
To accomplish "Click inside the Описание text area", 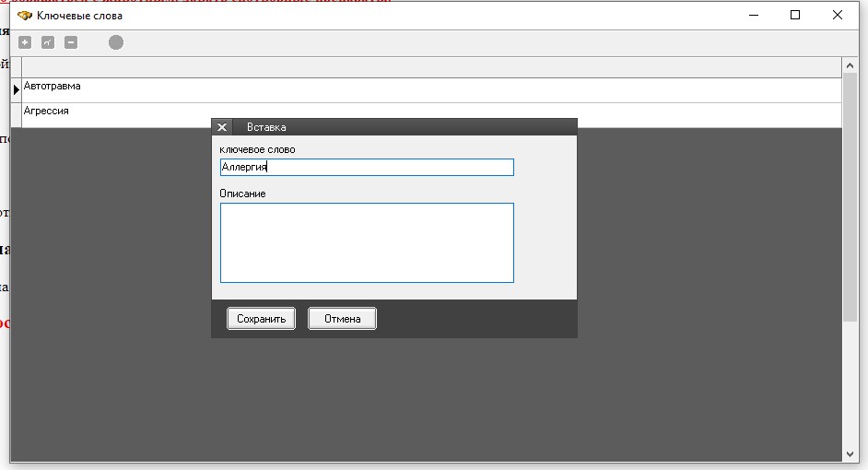I will tap(366, 242).
